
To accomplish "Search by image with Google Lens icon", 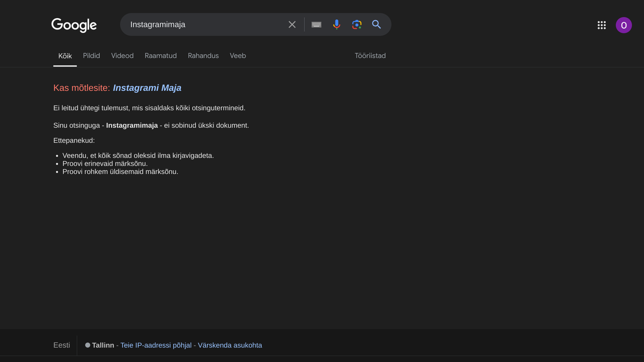I will pos(357,24).
